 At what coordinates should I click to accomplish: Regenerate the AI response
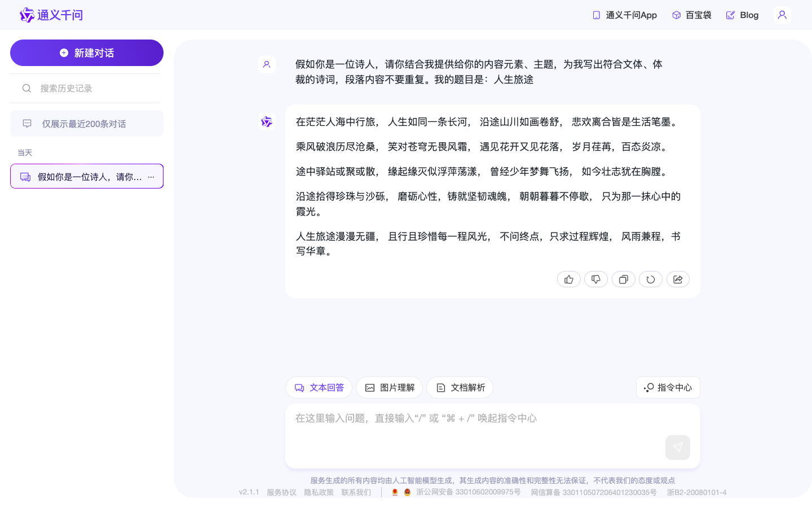[x=650, y=279]
